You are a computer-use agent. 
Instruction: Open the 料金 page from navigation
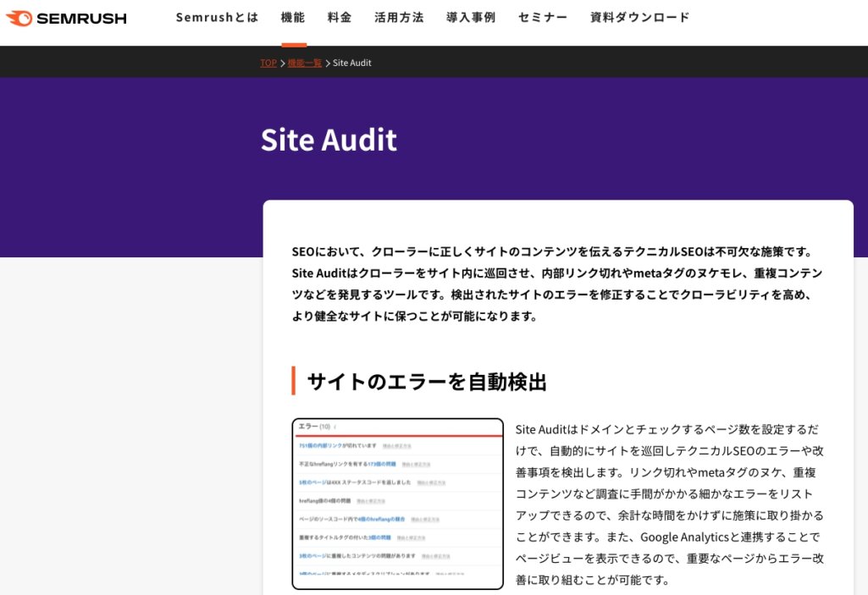339,16
